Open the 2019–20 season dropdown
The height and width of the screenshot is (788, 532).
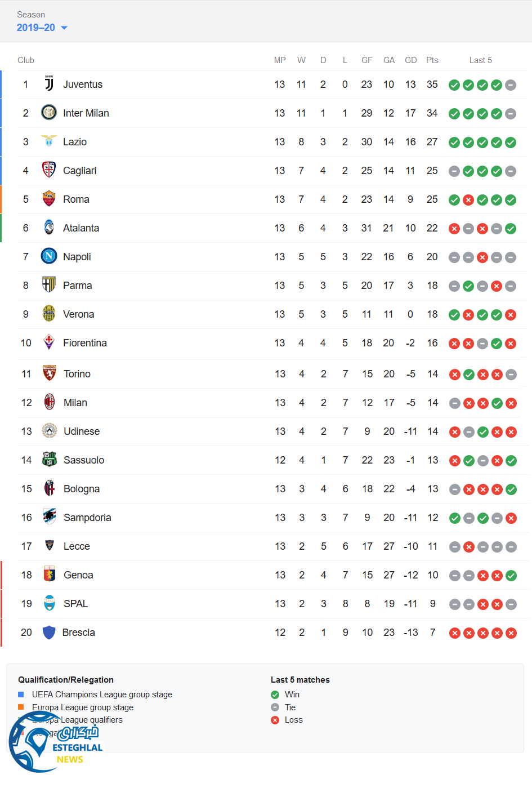(42, 28)
